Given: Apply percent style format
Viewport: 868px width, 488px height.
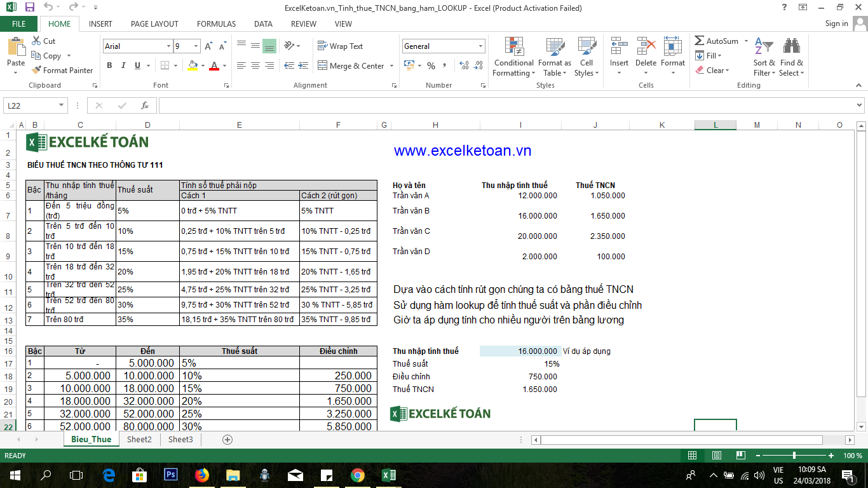Looking at the screenshot, I should (x=431, y=66).
